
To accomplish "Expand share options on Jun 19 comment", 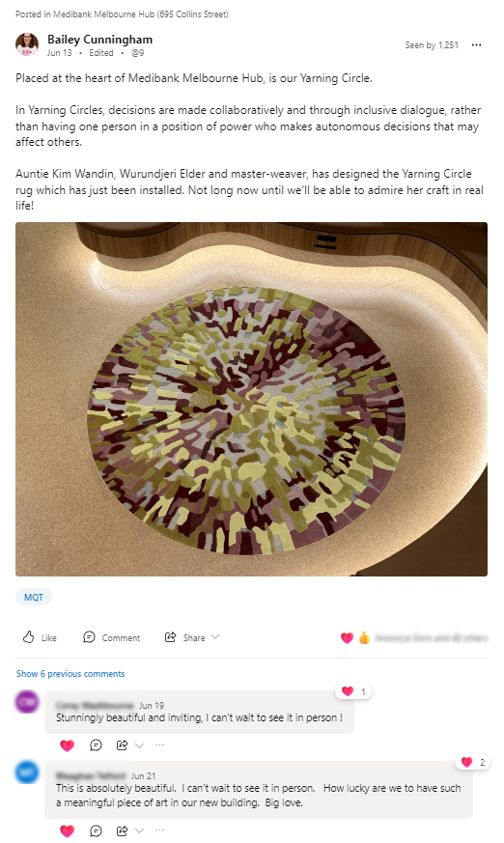I will coord(139,745).
